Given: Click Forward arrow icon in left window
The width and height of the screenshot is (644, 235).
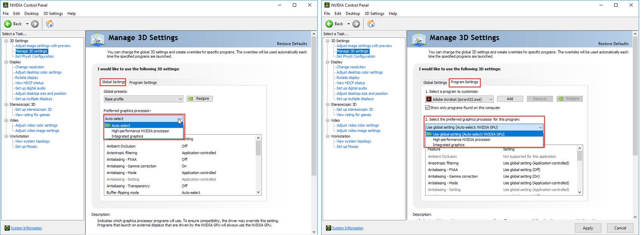Looking at the screenshot, I should [35, 24].
